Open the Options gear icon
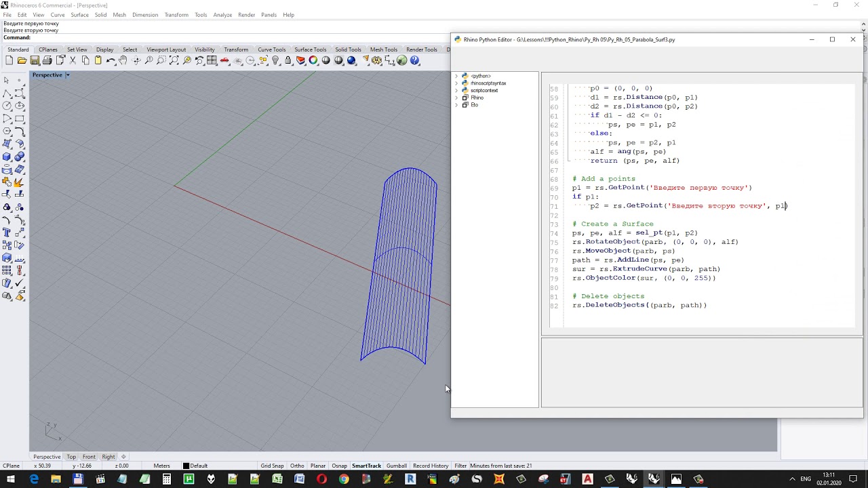This screenshot has height=488, width=868. point(376,60)
